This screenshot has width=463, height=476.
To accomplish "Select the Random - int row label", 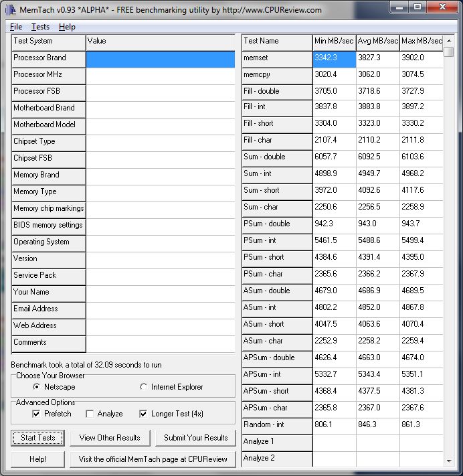I will click(x=277, y=426).
